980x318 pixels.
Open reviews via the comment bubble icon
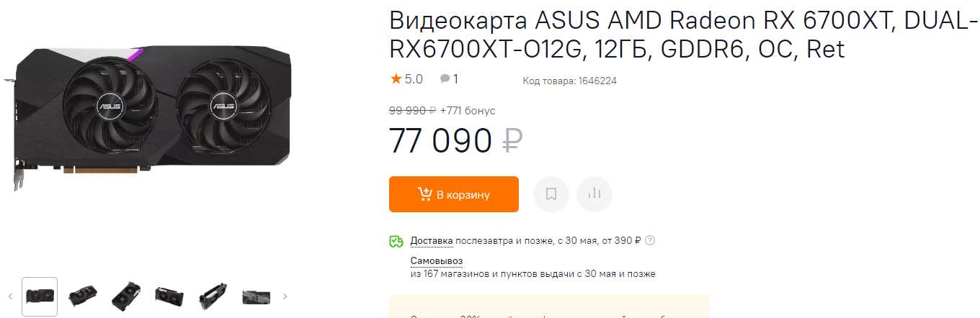coord(445,79)
